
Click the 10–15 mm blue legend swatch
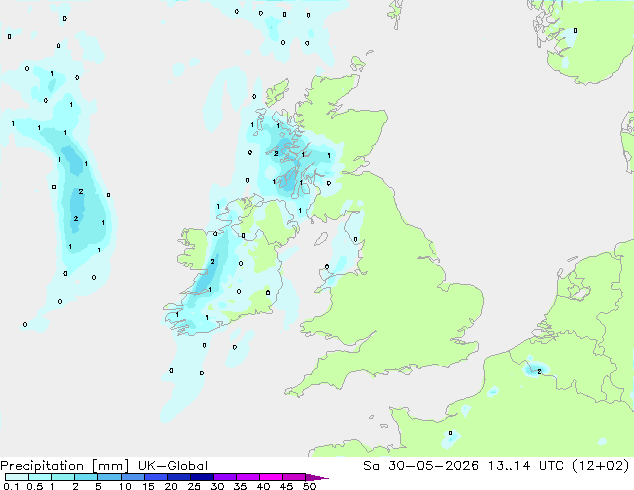pos(132,477)
